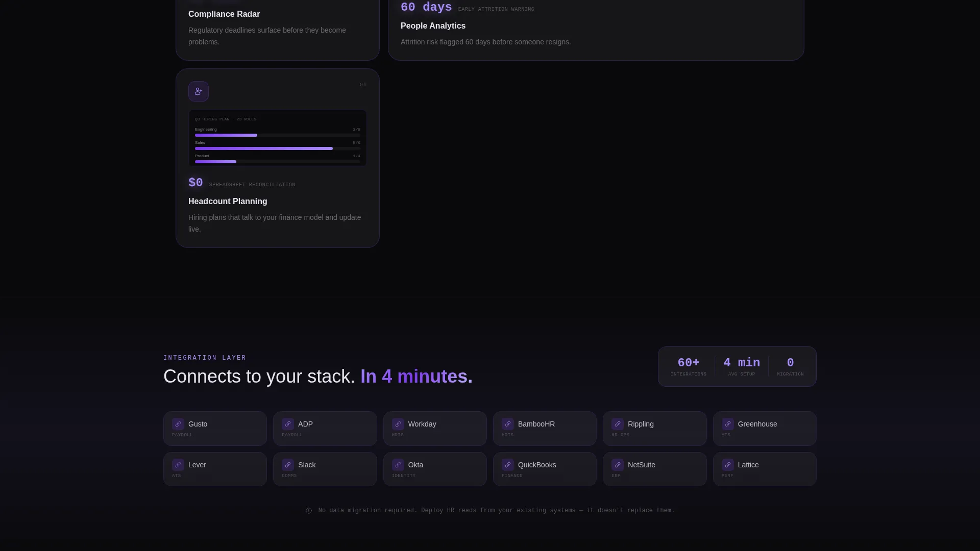Click the link icon beside BambooHR
Screen dimensions: 980x551
pos(508,424)
